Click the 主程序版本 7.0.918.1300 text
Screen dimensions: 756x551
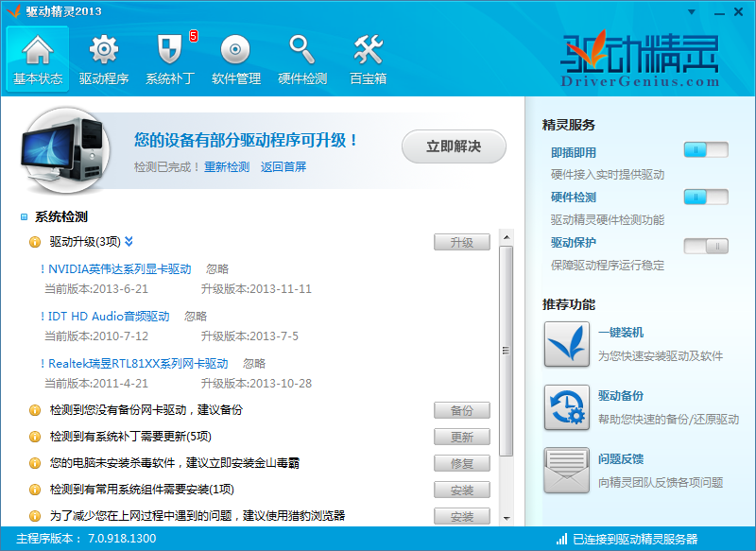tap(86, 539)
